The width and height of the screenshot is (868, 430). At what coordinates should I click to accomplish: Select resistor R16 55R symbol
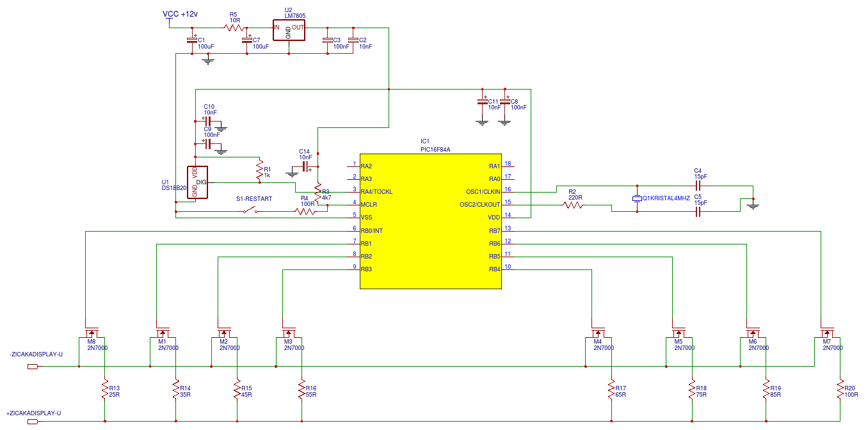tap(301, 390)
